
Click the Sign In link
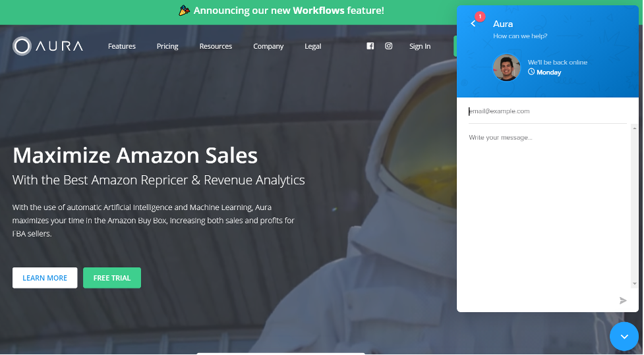(420, 46)
